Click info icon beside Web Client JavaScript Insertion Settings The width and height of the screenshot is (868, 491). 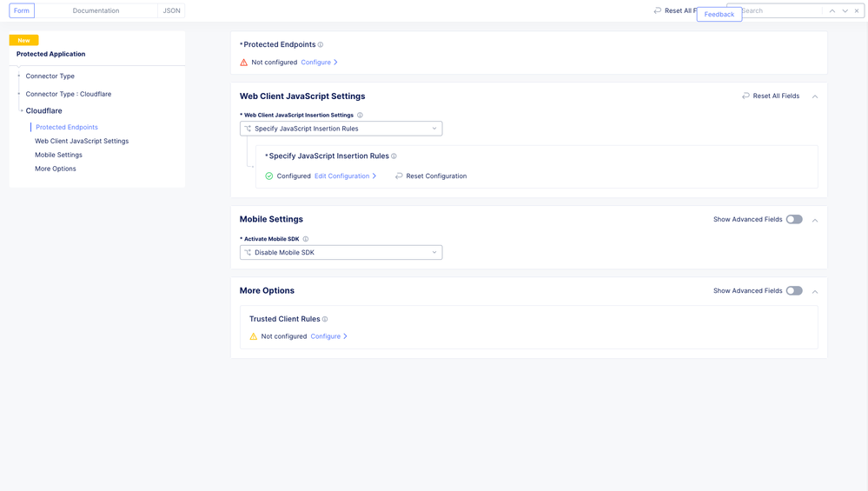[x=361, y=116]
